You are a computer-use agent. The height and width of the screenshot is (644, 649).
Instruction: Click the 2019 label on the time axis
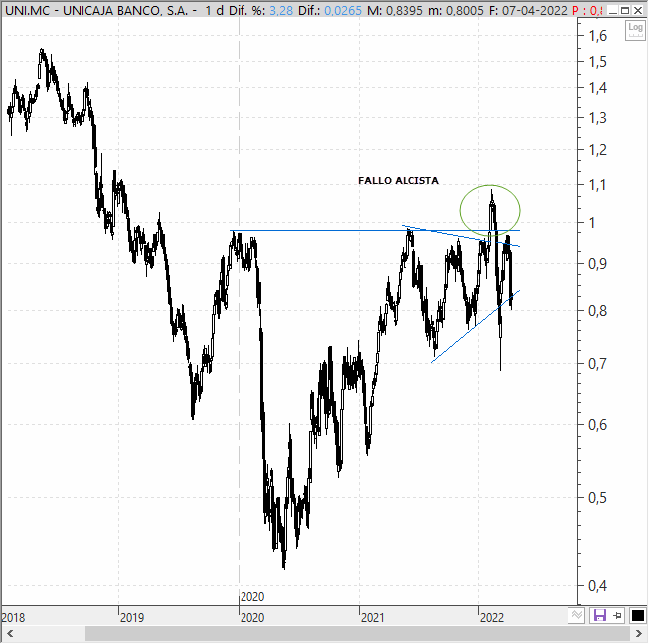(x=131, y=618)
